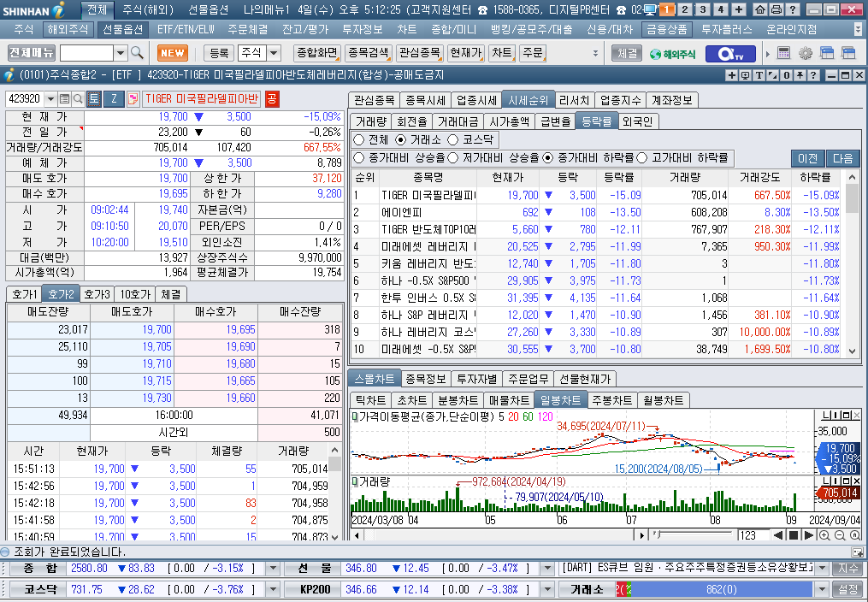This screenshot has height=602, width=868.
Task: Click the red '공' badge icon
Action: [x=272, y=99]
